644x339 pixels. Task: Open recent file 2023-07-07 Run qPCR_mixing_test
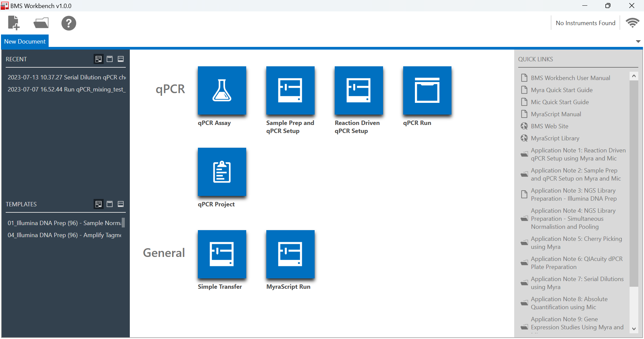click(x=66, y=89)
